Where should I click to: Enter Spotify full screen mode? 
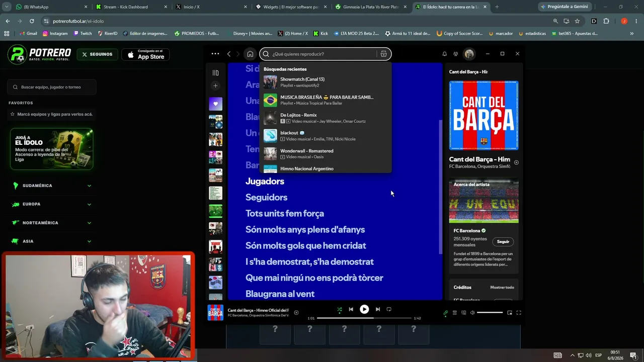pos(519,313)
